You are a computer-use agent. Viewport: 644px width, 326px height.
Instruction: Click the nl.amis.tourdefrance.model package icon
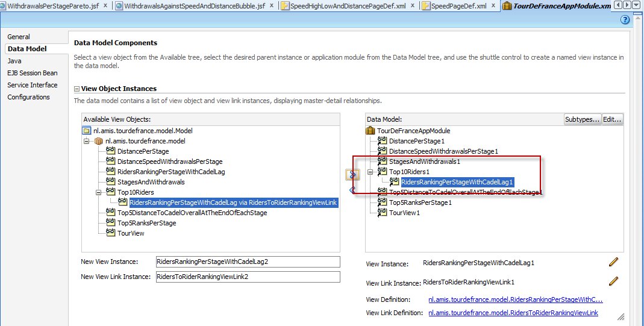coord(99,141)
